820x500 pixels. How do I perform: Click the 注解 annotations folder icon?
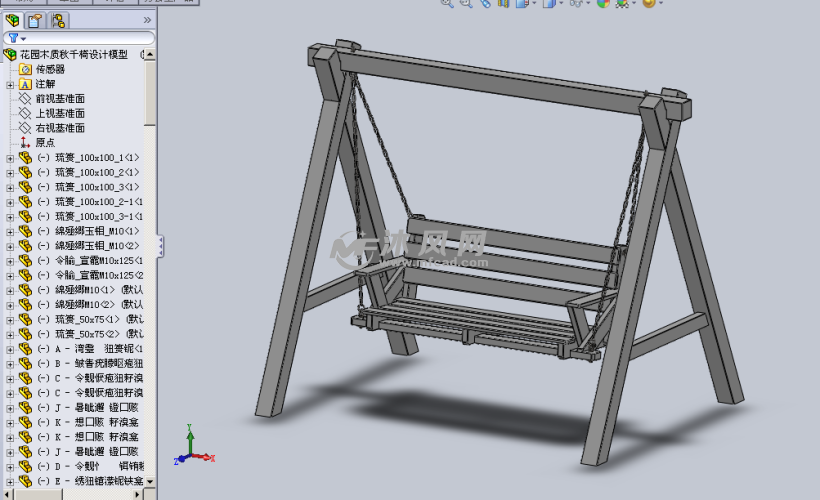[x=25, y=84]
